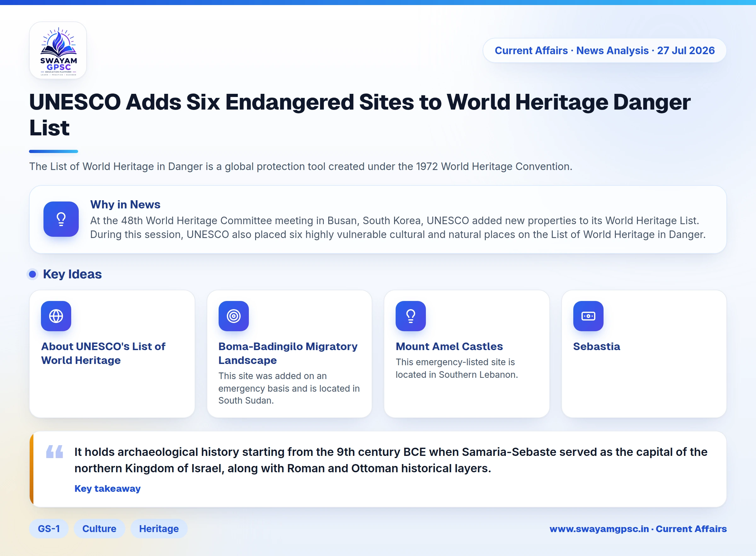This screenshot has width=756, height=556.
Task: Click the globe icon on UNESCO's List card
Action: click(56, 316)
